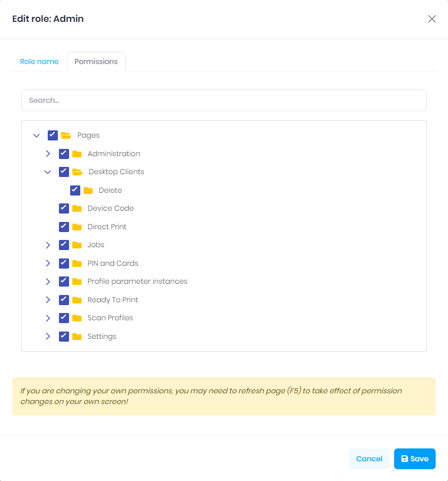
Task: Collapse the Desktop Clients tree node
Action: tap(48, 172)
